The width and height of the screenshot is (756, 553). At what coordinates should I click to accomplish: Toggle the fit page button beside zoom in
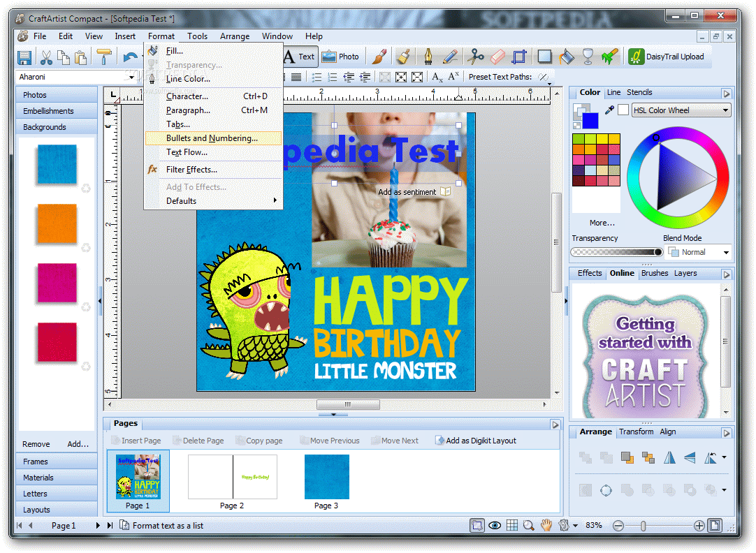coord(715,525)
